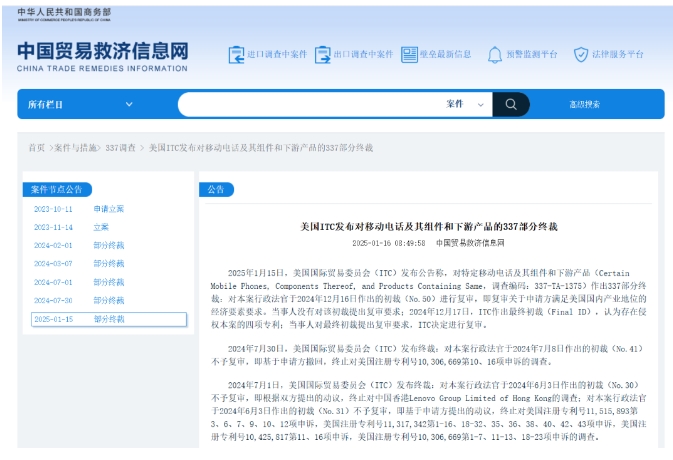
Task: Click the legal service shield icon
Action: tap(581, 54)
